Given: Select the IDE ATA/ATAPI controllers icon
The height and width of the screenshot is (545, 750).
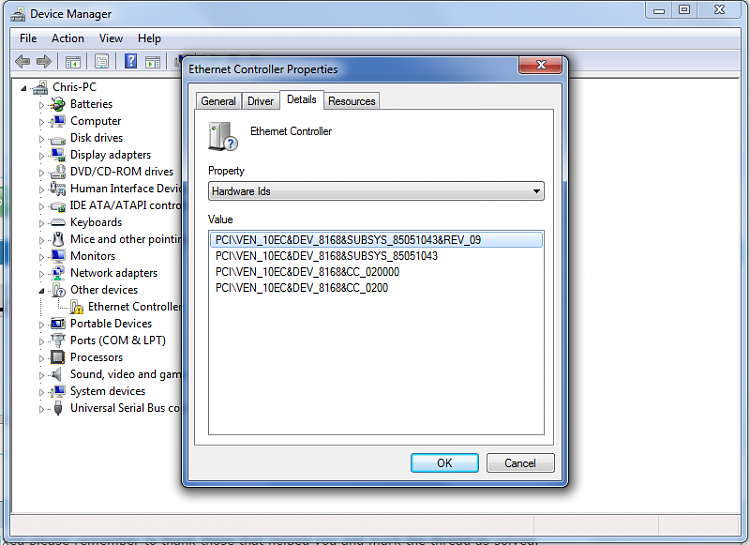Looking at the screenshot, I should point(58,206).
